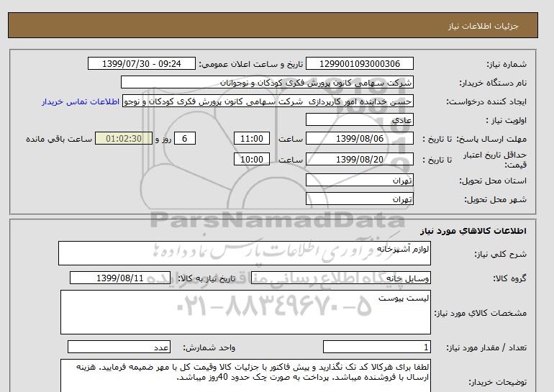The image size is (554, 392).
Task: Click the response deadline time field 11:00
Action: 252,138
